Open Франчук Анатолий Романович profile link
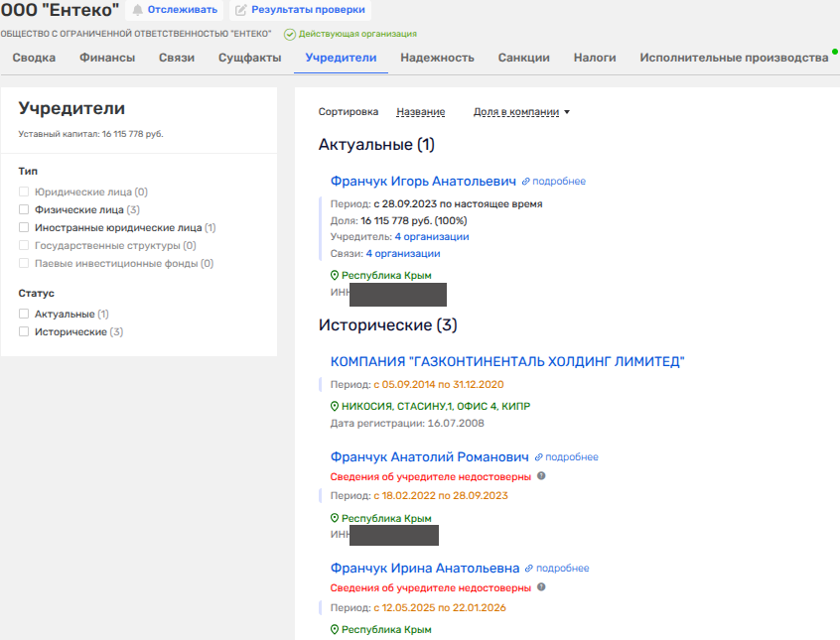This screenshot has width=840, height=640. 430,457
